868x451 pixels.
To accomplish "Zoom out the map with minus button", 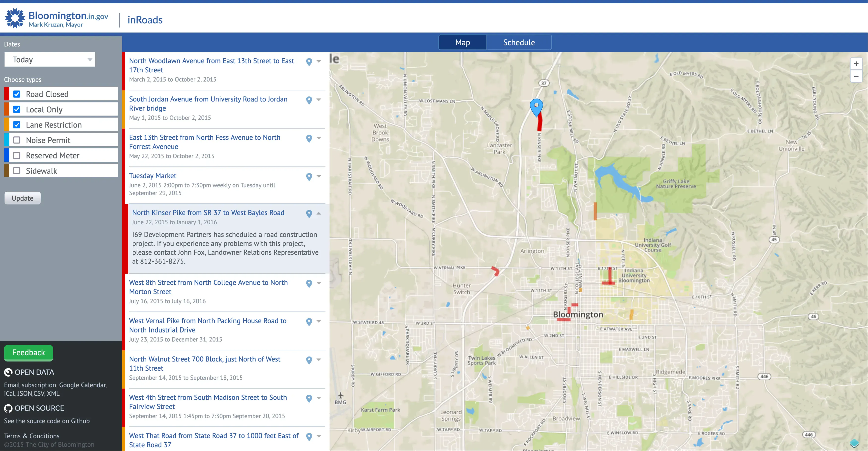I will (856, 77).
